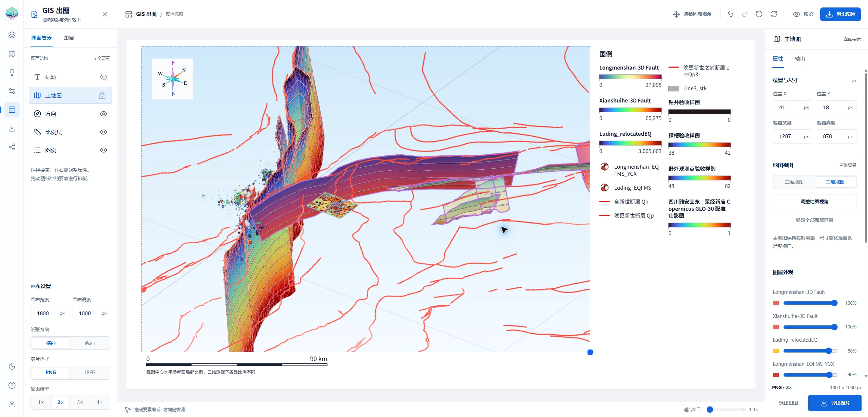Click 适合窗口 fit window control
The width and height of the screenshot is (868, 417).
[692, 410]
